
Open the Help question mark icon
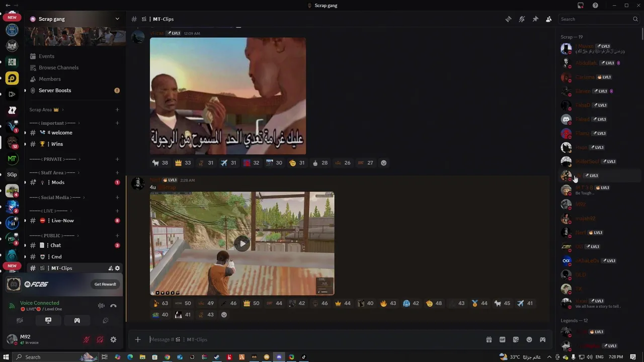(x=595, y=6)
